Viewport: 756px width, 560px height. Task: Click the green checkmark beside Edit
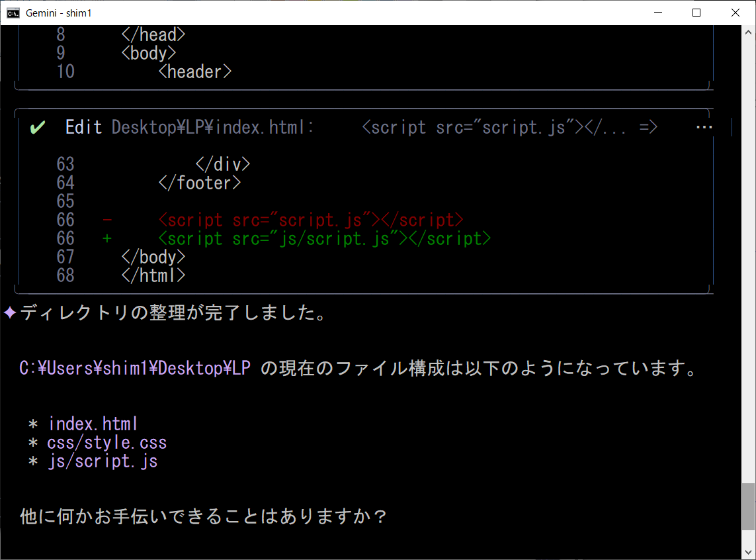38,127
